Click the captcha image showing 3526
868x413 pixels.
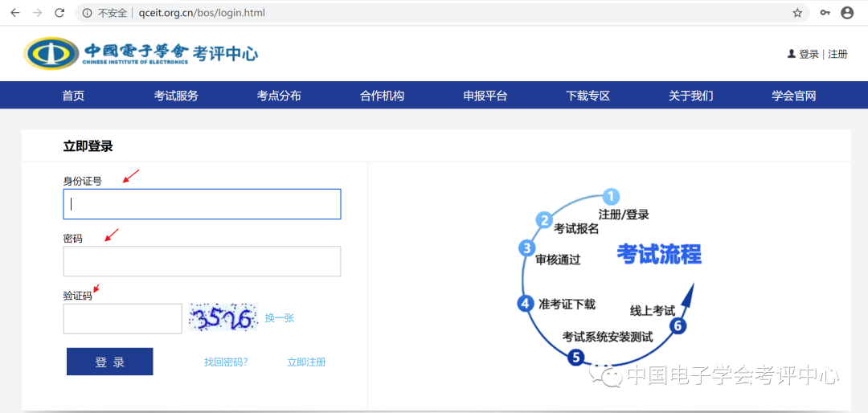(x=223, y=317)
